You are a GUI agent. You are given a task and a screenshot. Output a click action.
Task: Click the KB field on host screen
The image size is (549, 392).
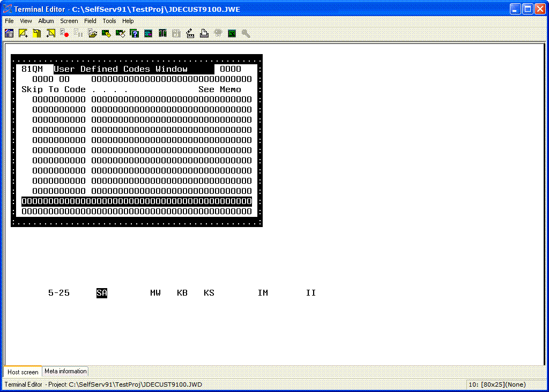tap(182, 293)
